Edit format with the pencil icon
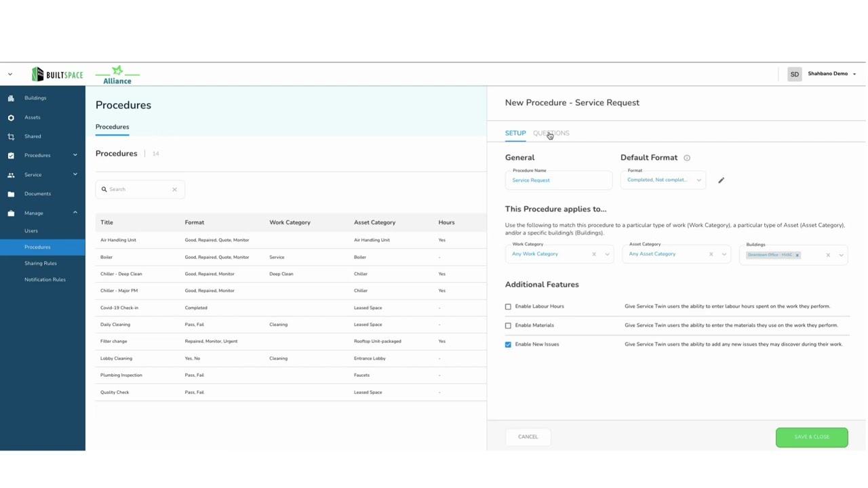868x488 pixels. 721,180
